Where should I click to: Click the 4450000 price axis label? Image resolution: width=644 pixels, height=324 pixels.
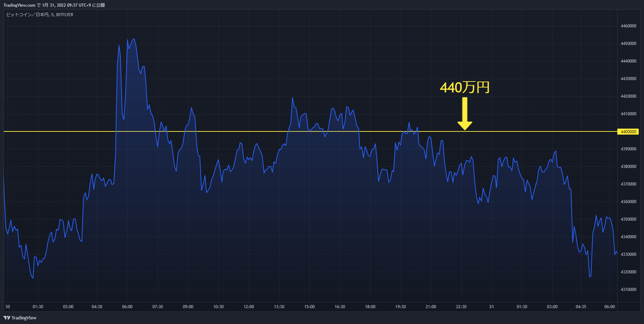pos(629,44)
